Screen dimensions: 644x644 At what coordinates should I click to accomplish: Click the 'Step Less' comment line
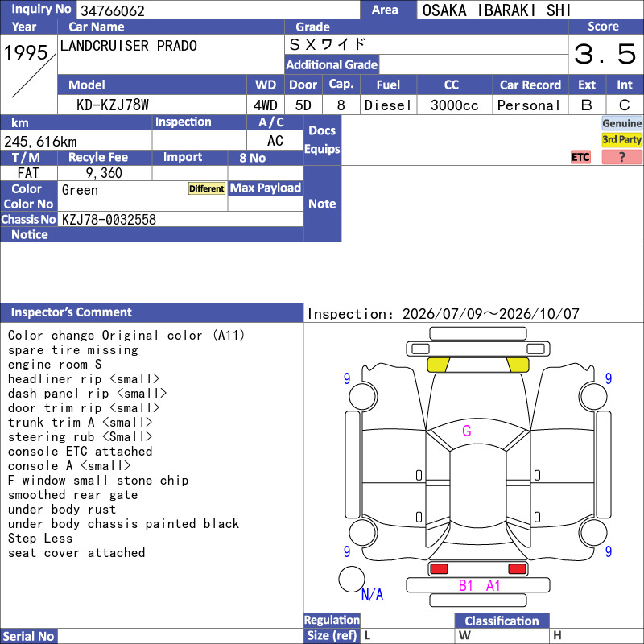(x=40, y=539)
